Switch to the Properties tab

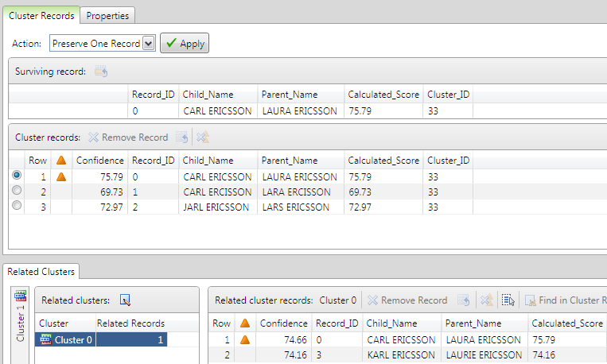tap(109, 15)
